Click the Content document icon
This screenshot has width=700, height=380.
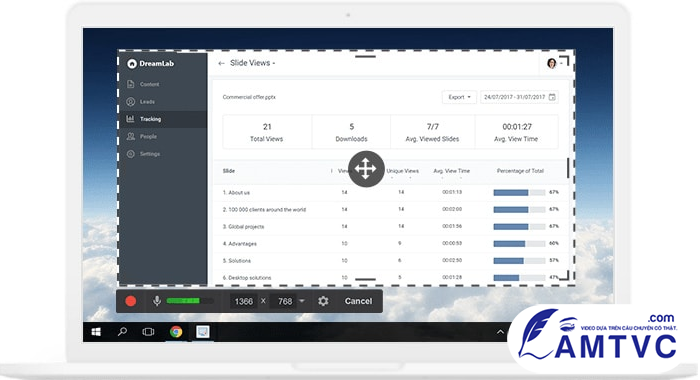(130, 84)
